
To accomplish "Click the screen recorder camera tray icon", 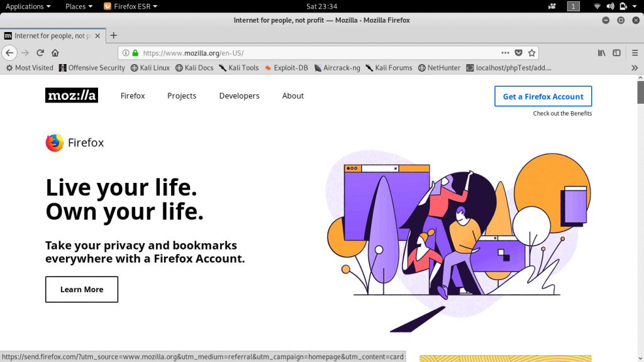I will (552, 6).
